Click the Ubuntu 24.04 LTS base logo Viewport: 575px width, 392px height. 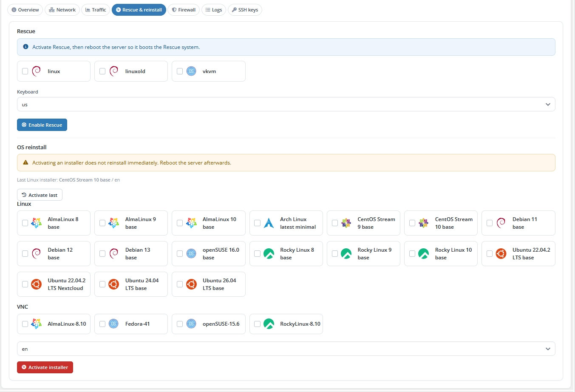[x=114, y=284]
